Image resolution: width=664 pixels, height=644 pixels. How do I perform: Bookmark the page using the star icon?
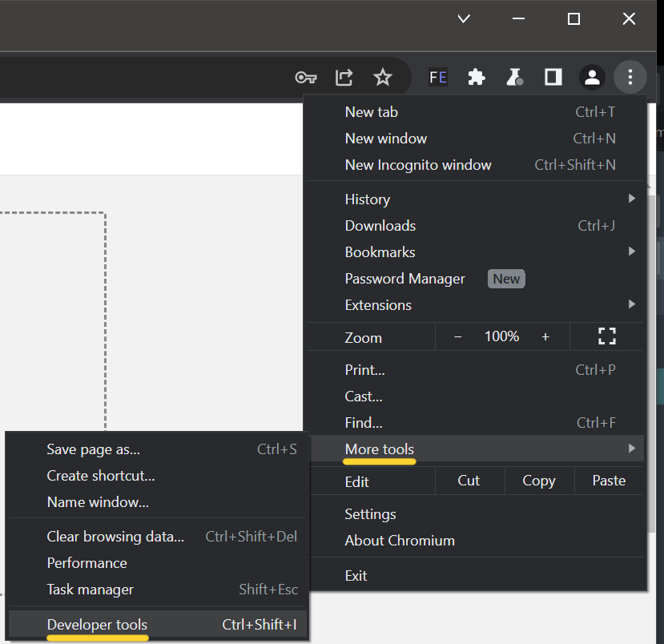pos(382,77)
